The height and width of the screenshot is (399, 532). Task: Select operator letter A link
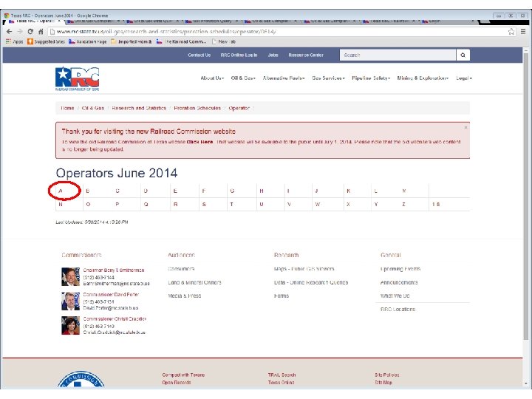(61, 191)
